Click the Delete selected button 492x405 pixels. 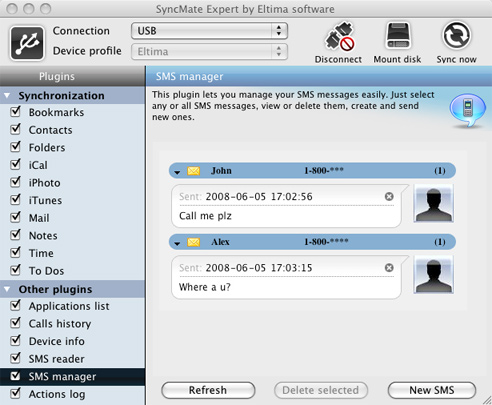point(321,390)
